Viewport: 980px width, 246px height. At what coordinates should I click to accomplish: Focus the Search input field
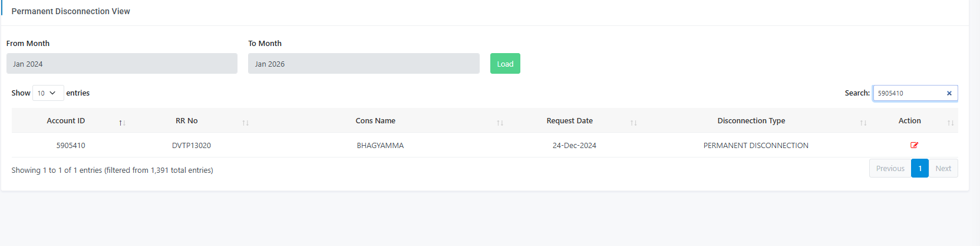(x=909, y=93)
